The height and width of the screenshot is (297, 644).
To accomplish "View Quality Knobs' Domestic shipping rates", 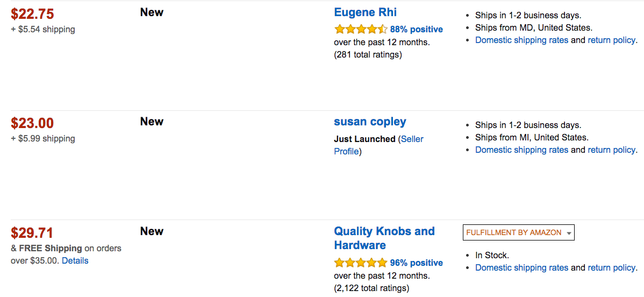I will pos(521,267).
